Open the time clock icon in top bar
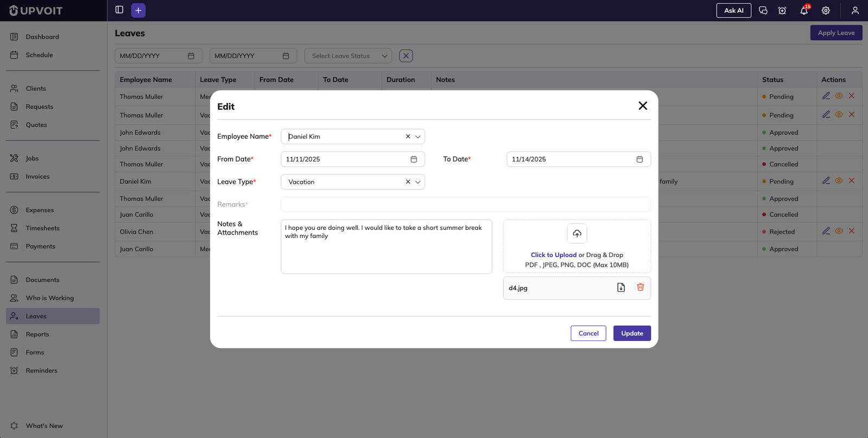The image size is (868, 438). (x=782, y=10)
